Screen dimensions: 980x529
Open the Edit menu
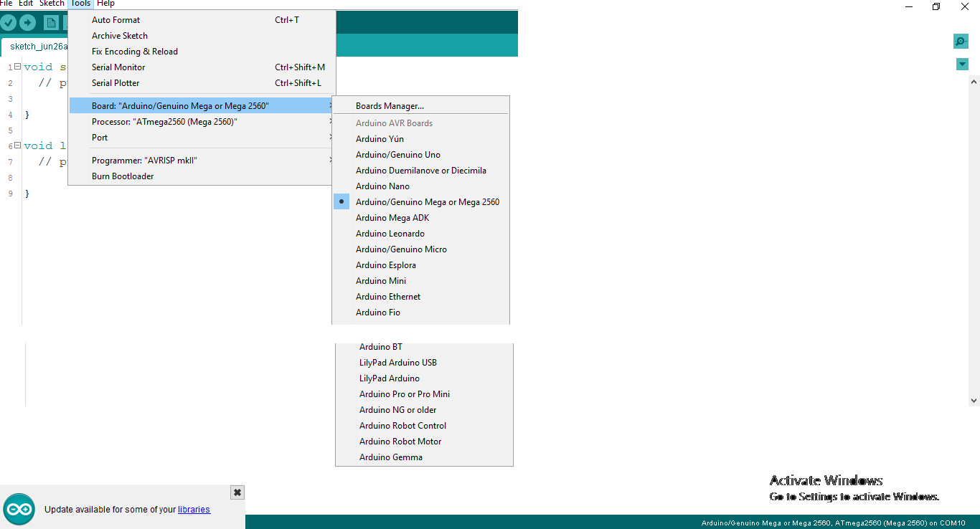[26, 4]
